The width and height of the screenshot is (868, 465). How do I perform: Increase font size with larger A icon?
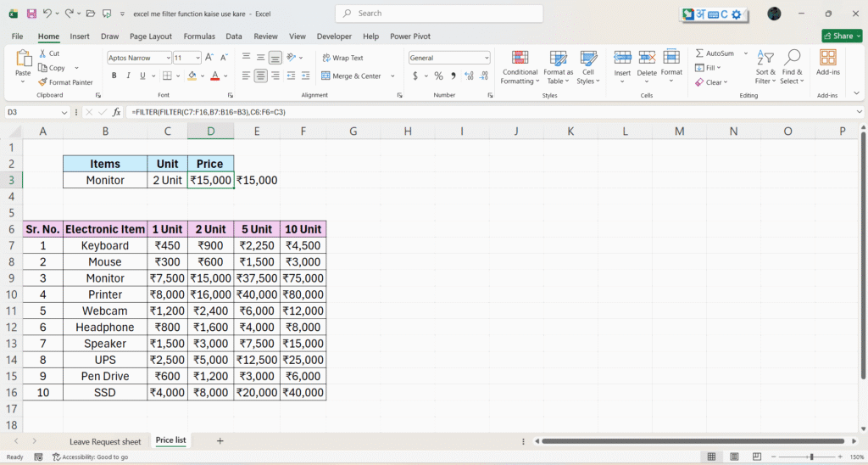click(x=209, y=58)
